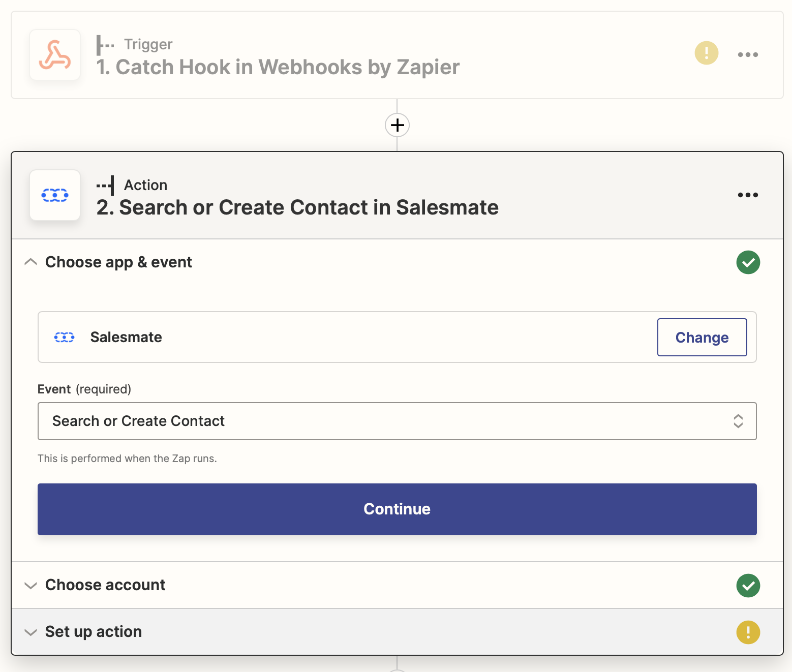Click the Webhooks by Zapier app icon
The image size is (792, 672).
pos(55,55)
